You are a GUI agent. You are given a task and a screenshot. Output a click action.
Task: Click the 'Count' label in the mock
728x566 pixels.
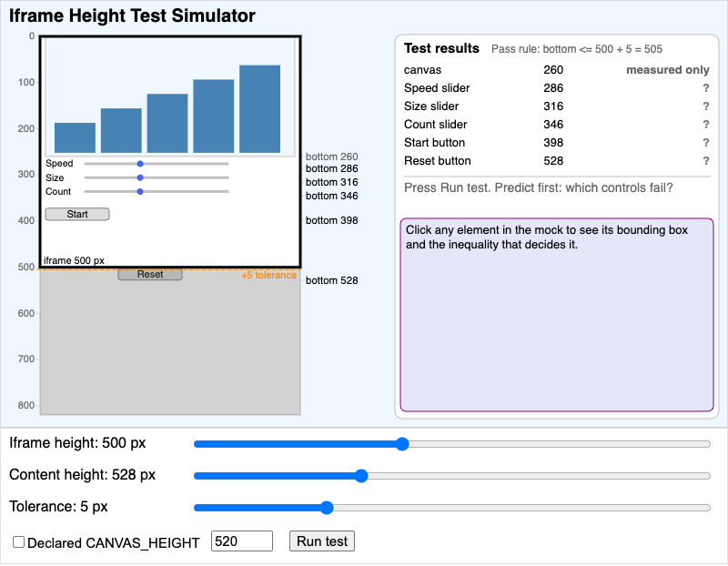click(58, 191)
